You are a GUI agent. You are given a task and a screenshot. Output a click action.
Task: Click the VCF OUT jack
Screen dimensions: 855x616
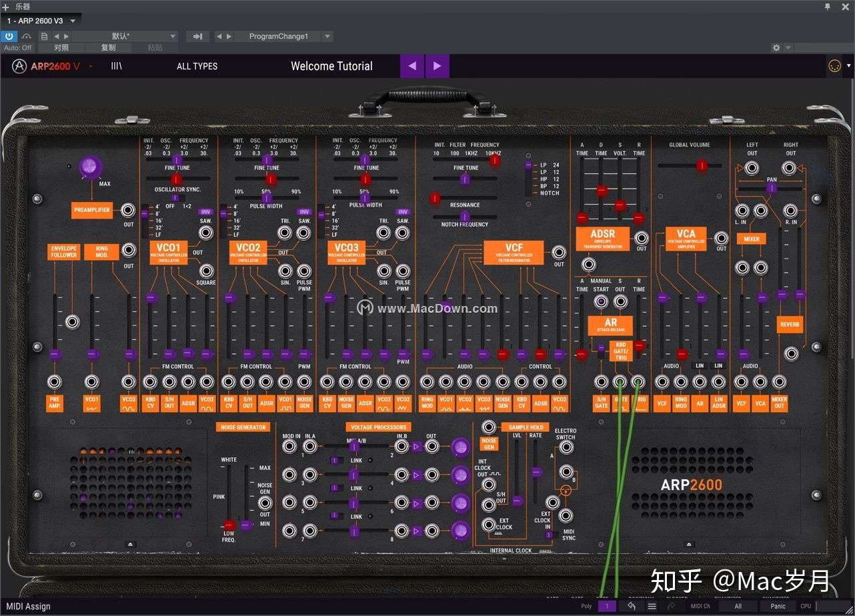pyautogui.click(x=559, y=252)
